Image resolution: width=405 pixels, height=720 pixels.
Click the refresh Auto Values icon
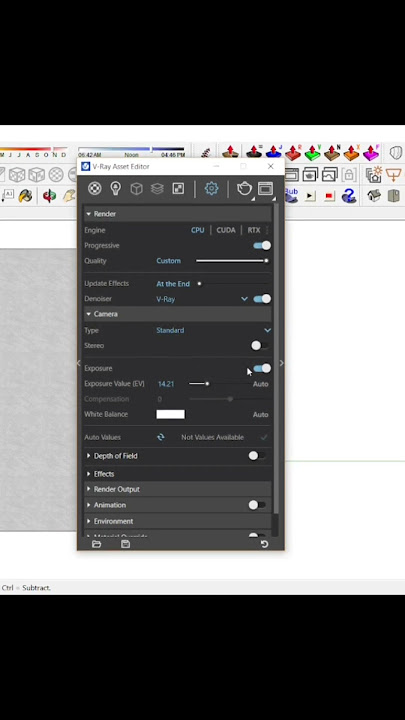click(161, 437)
